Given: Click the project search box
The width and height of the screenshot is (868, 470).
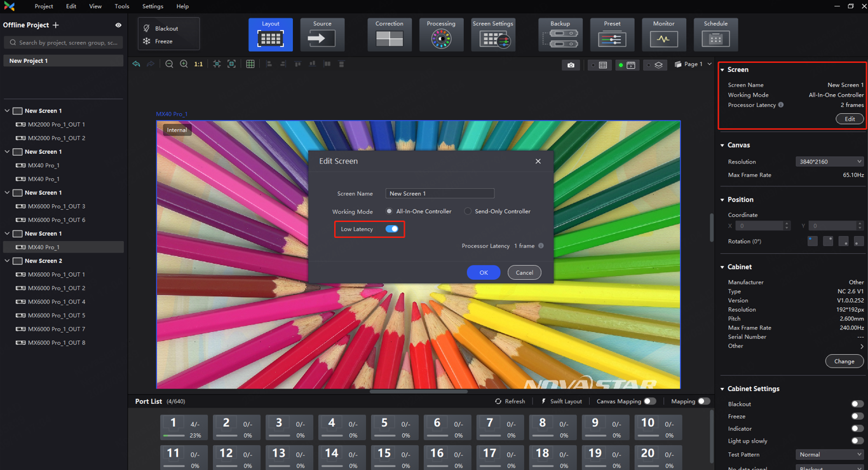Looking at the screenshot, I should pos(62,43).
